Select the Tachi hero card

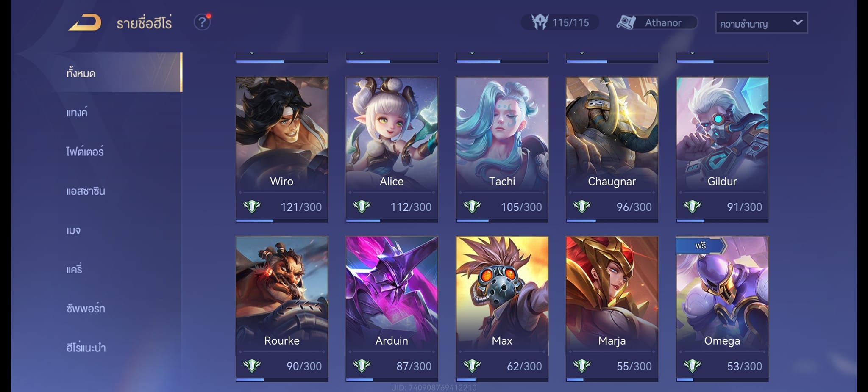click(502, 149)
